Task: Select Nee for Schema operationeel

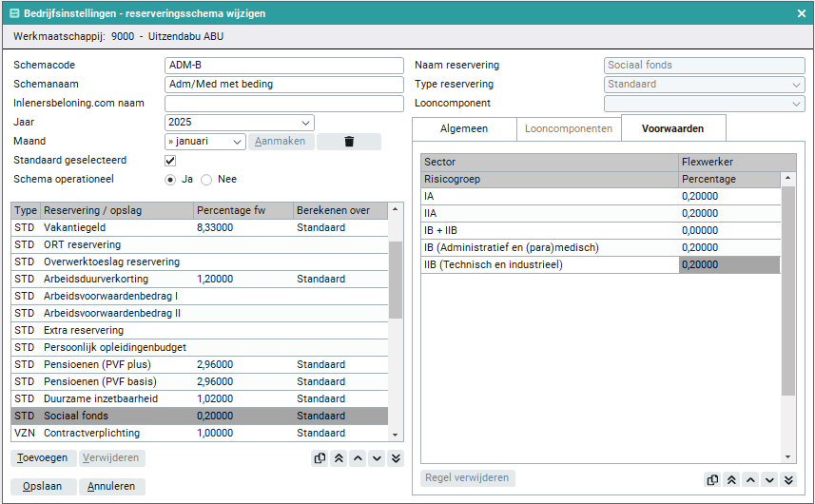Action: tap(206, 179)
